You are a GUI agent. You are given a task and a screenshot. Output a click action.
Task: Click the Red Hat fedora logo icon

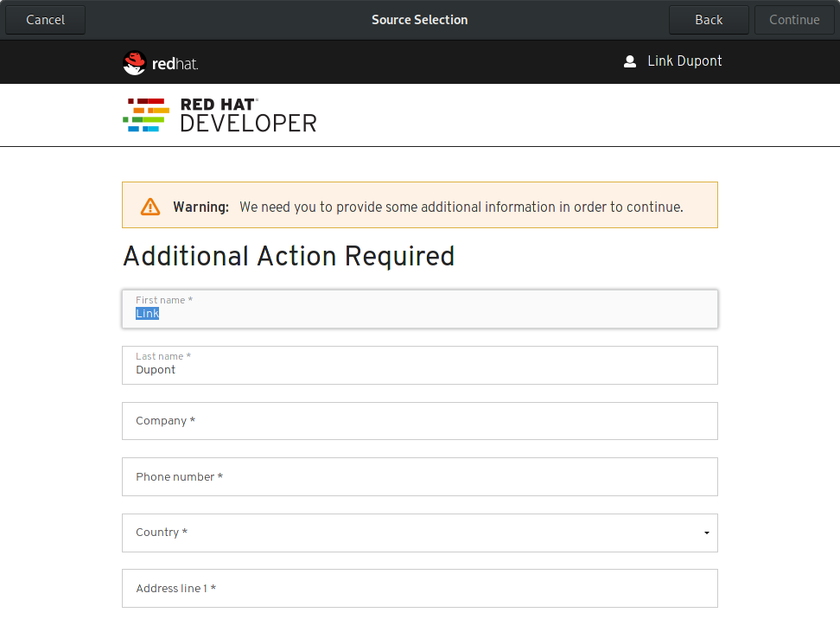click(x=134, y=62)
